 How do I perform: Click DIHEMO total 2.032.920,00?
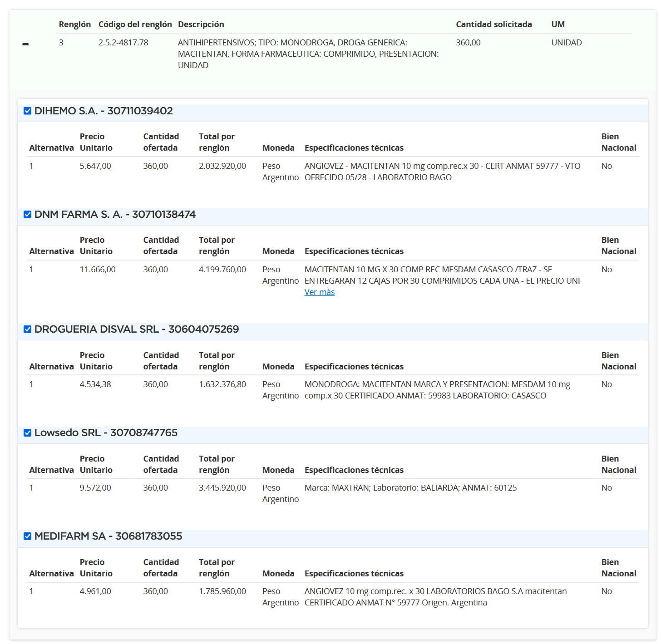tap(222, 166)
